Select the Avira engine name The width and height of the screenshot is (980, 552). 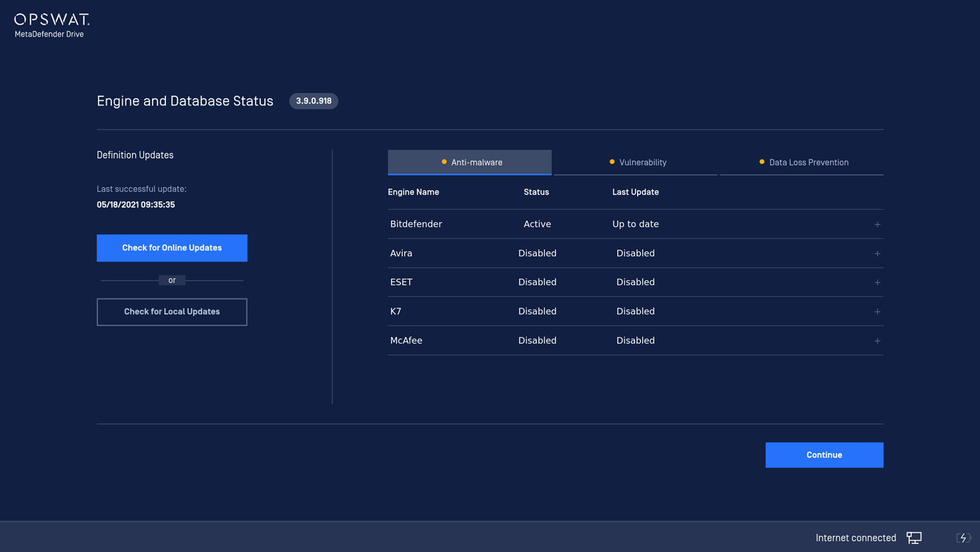(401, 254)
